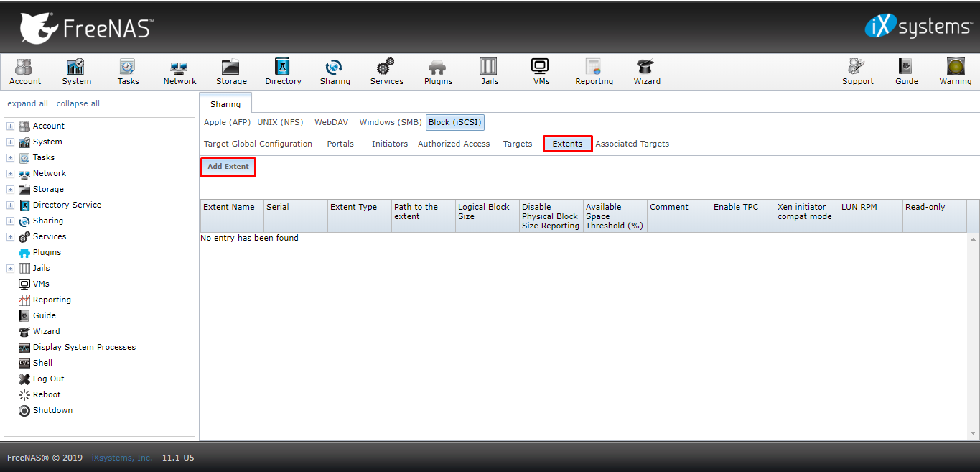Open the Storage toolbar icon
The image size is (980, 472).
click(x=231, y=72)
